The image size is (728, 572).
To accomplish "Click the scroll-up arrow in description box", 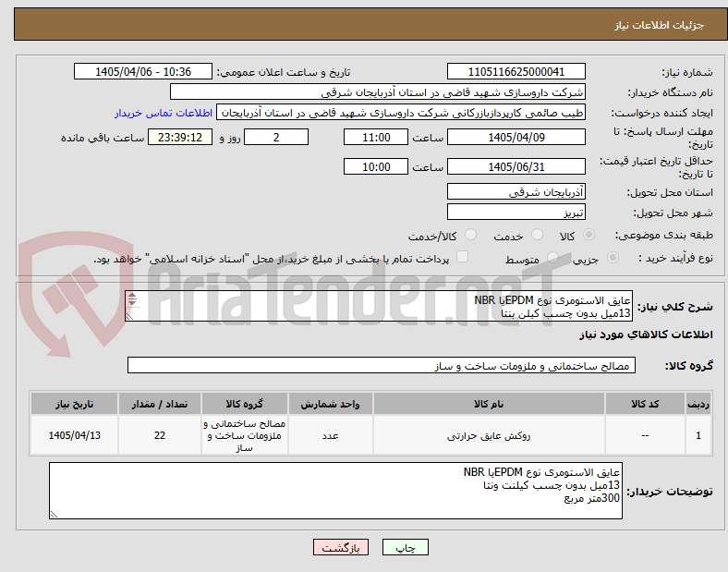I will (132, 296).
